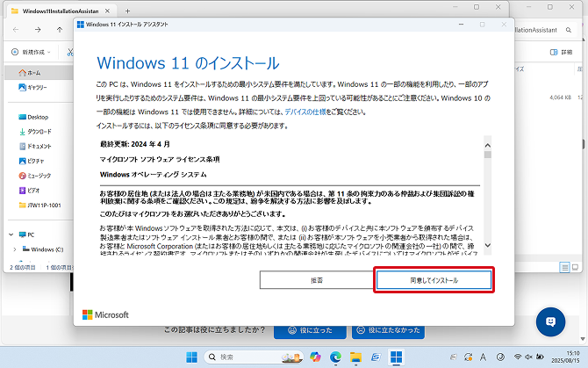This screenshot has width=588, height=368.
Task: Switch Explorer to large thumbnails view icon
Action: pos(575,268)
